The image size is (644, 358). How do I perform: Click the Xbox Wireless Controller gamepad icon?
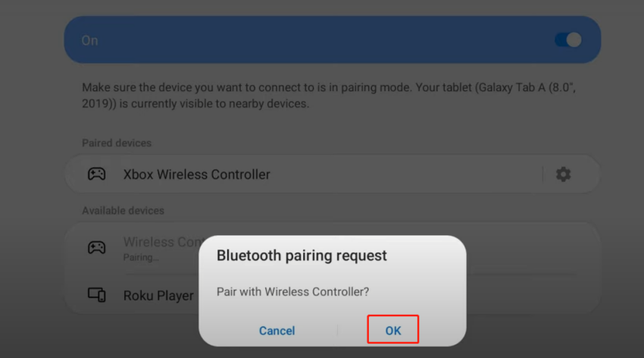(x=96, y=174)
